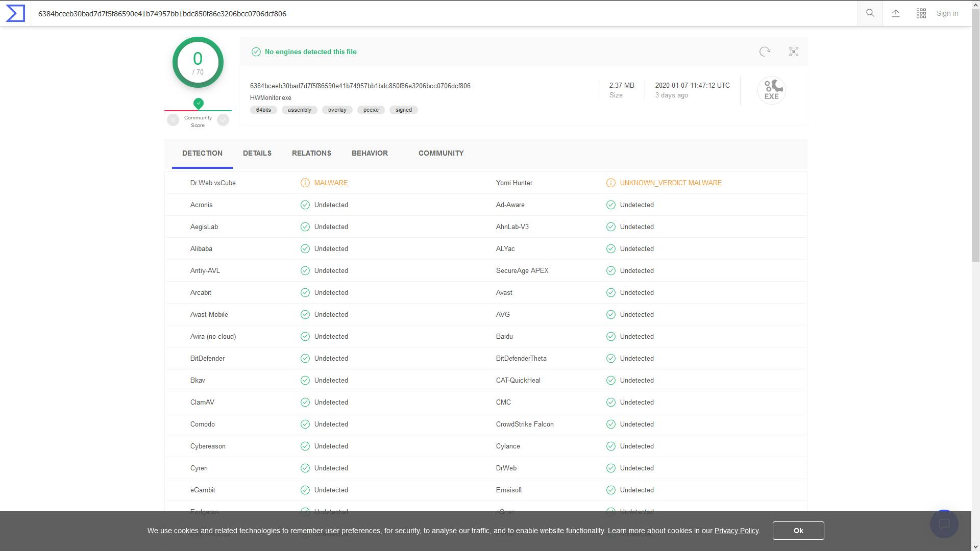This screenshot has width=980, height=551.
Task: Click the search magnifier icon
Action: pyautogui.click(x=870, y=13)
